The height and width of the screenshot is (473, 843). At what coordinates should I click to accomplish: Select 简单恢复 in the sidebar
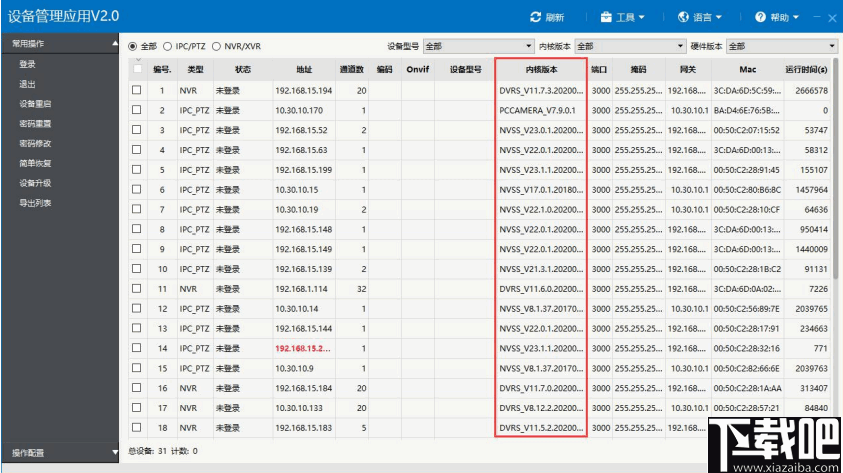35,163
